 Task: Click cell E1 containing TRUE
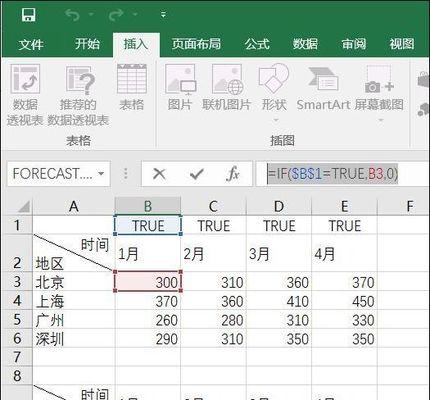344,225
